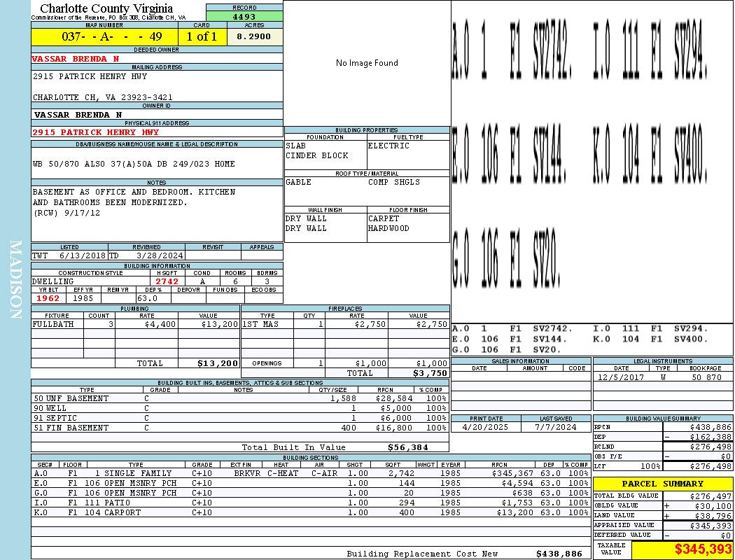
Task: Select the 1ST MAS fireplace row
Action: (346, 324)
